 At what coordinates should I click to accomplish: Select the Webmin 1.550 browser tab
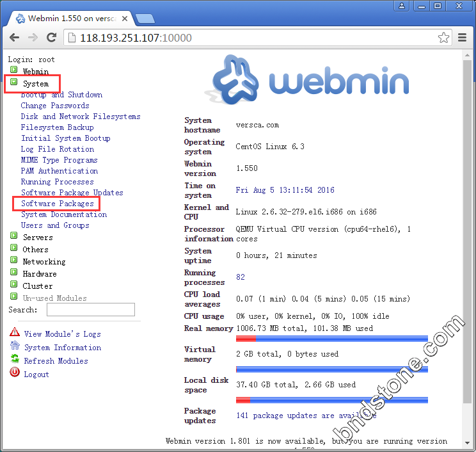coord(72,19)
